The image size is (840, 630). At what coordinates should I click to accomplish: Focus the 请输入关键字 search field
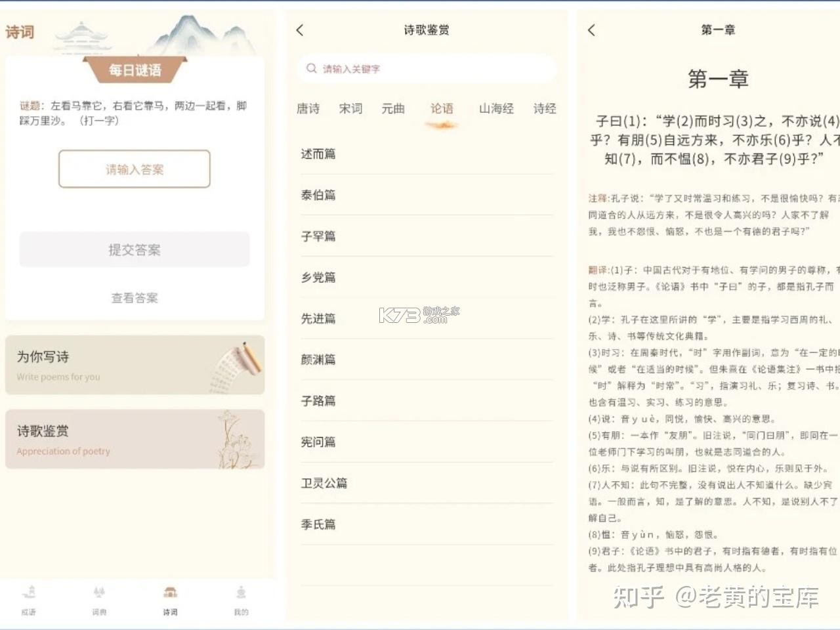pyautogui.click(x=427, y=68)
